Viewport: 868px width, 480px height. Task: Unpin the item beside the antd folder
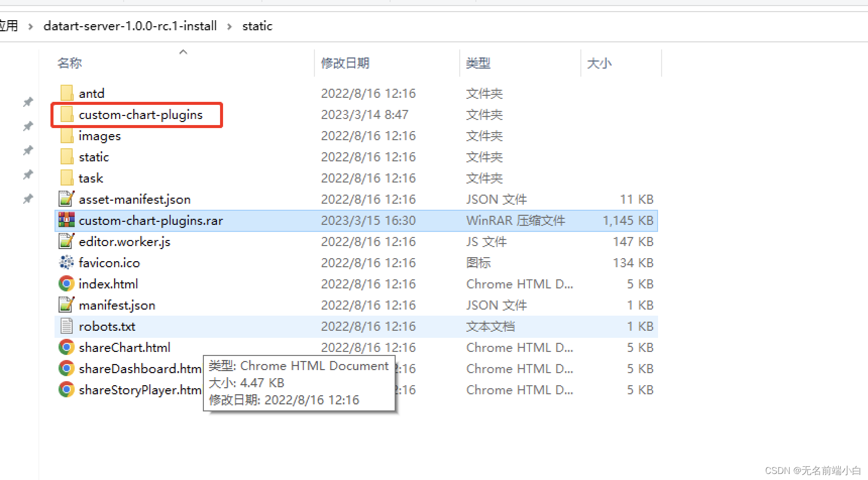(28, 101)
